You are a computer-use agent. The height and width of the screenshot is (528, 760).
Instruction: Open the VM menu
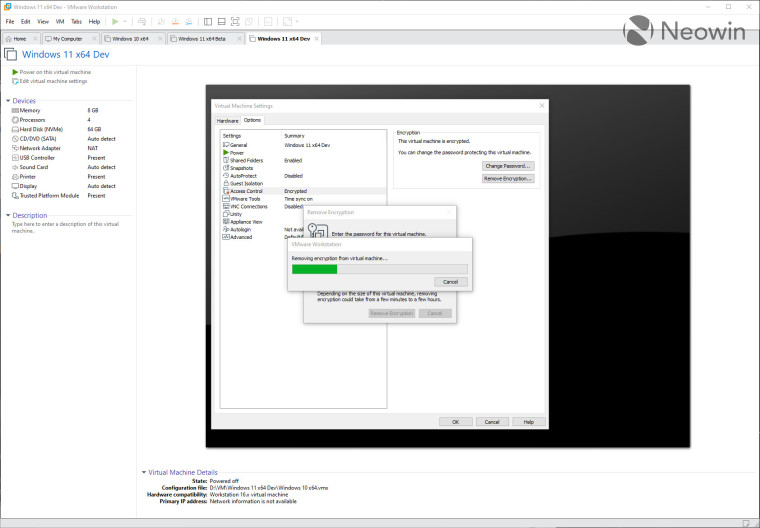[60, 21]
